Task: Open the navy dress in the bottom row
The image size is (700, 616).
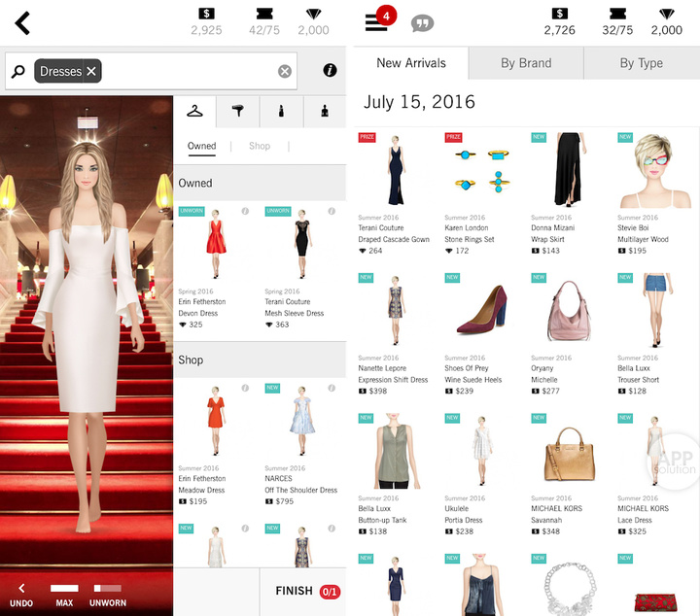Action: 395,585
